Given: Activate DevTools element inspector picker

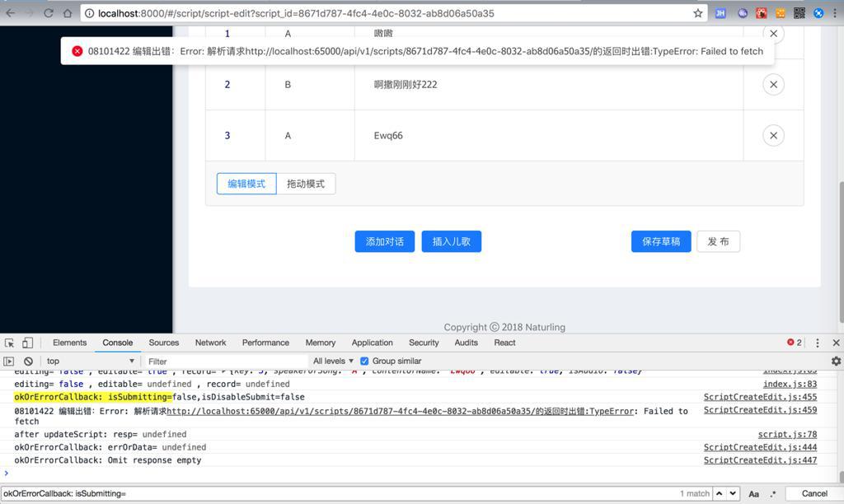Looking at the screenshot, I should tap(9, 343).
